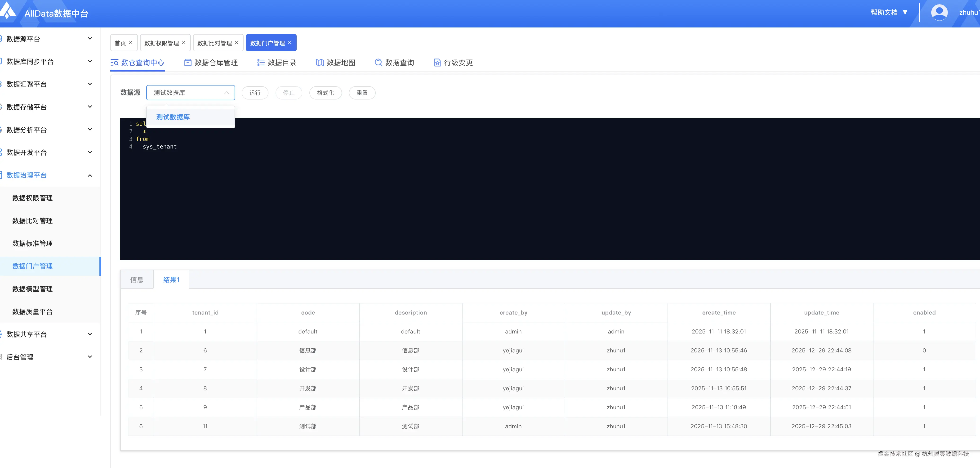This screenshot has width=980, height=468.
Task: Open 数据权限管理 in sidebar
Action: coord(50,198)
